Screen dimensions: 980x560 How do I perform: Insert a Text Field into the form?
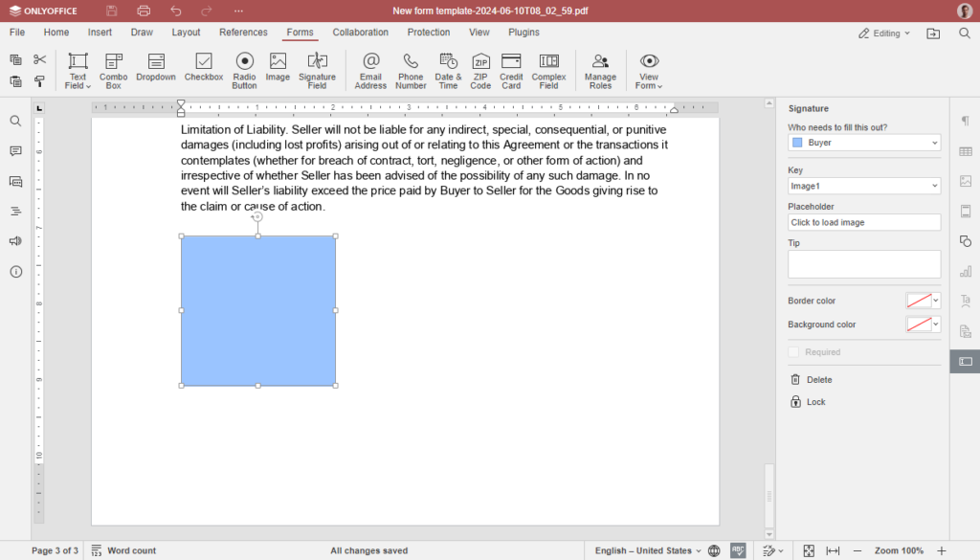coord(77,70)
